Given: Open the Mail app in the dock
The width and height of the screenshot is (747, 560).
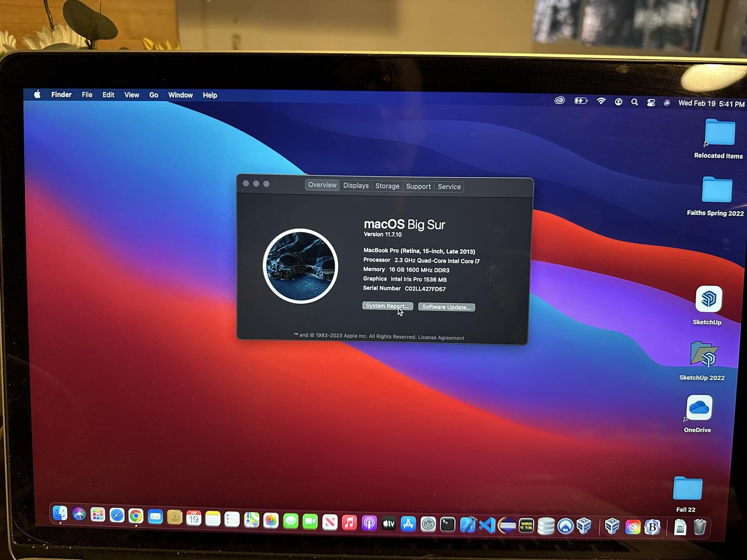Looking at the screenshot, I should pyautogui.click(x=155, y=516).
